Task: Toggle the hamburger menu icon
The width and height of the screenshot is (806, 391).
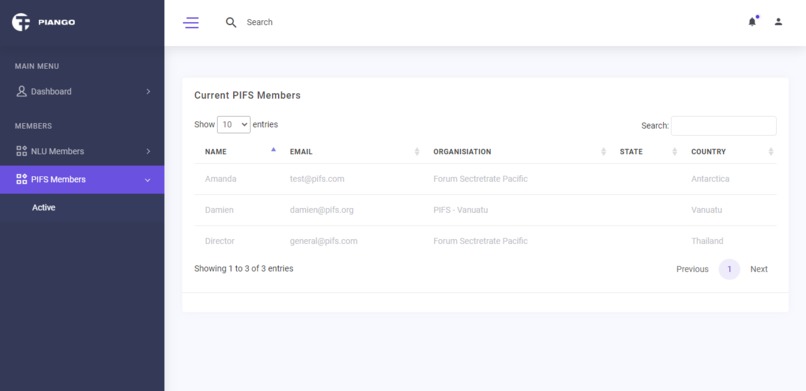Action: pyautogui.click(x=191, y=22)
